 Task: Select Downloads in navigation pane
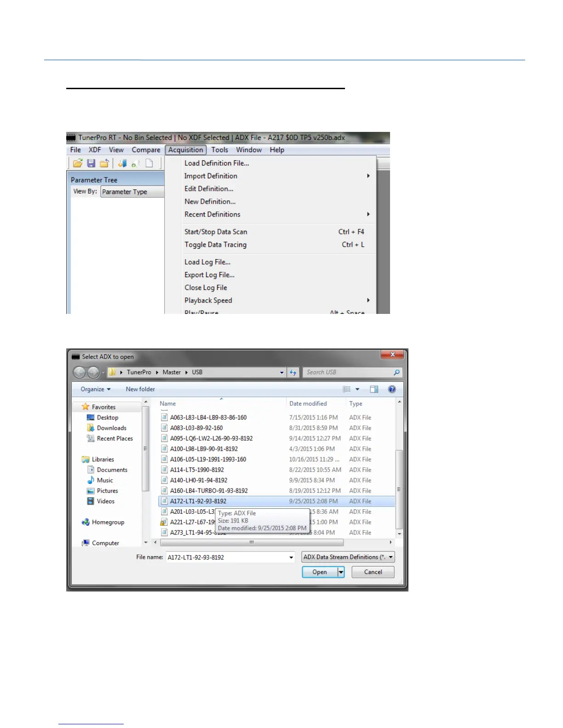coord(111,428)
